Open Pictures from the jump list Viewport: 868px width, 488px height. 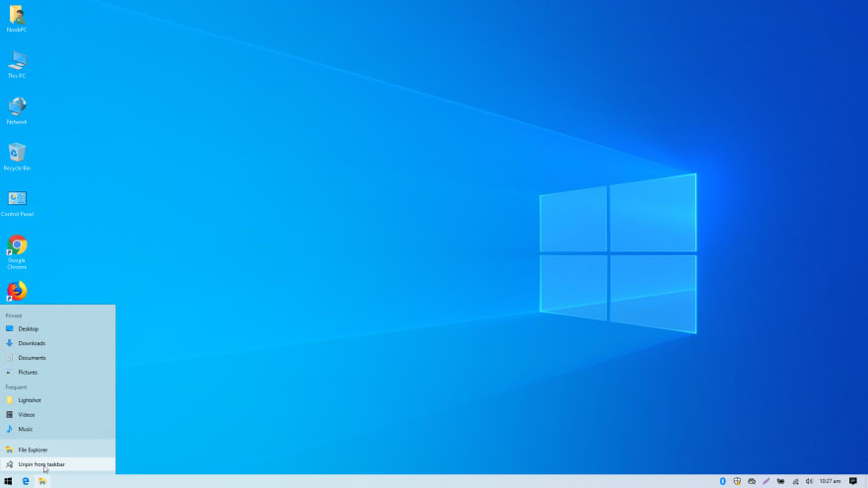pos(57,373)
